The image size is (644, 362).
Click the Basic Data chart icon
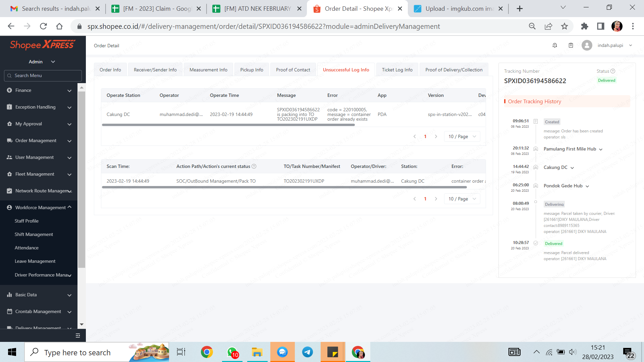9,295
